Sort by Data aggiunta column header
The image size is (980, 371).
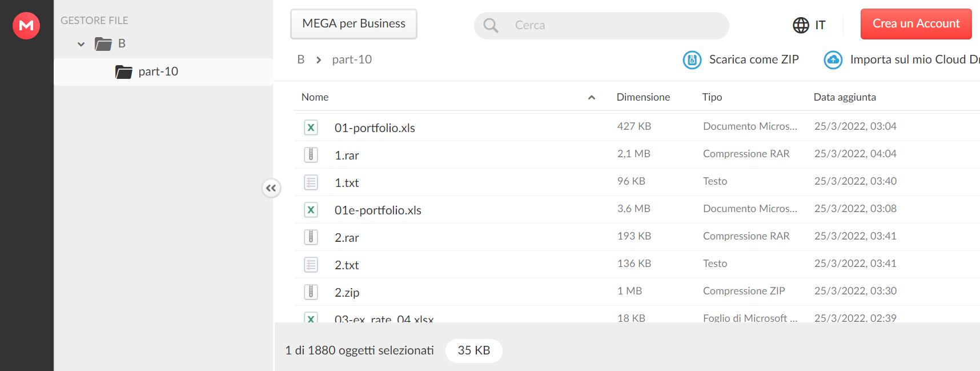(x=845, y=97)
